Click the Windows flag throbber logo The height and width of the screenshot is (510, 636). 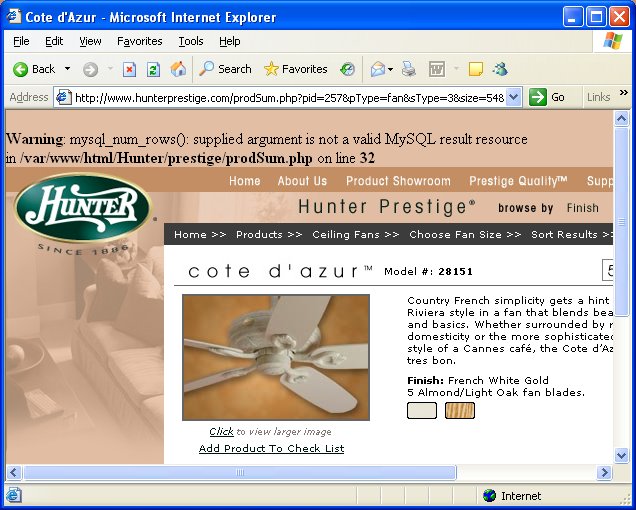[612, 41]
